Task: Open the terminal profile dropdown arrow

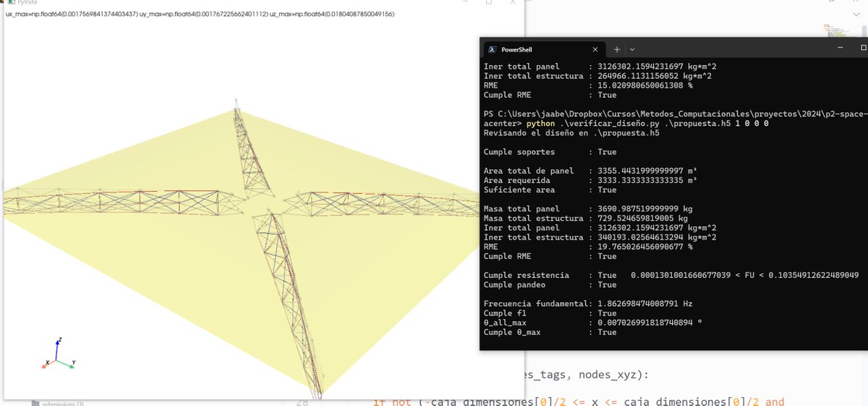Action: click(x=633, y=49)
